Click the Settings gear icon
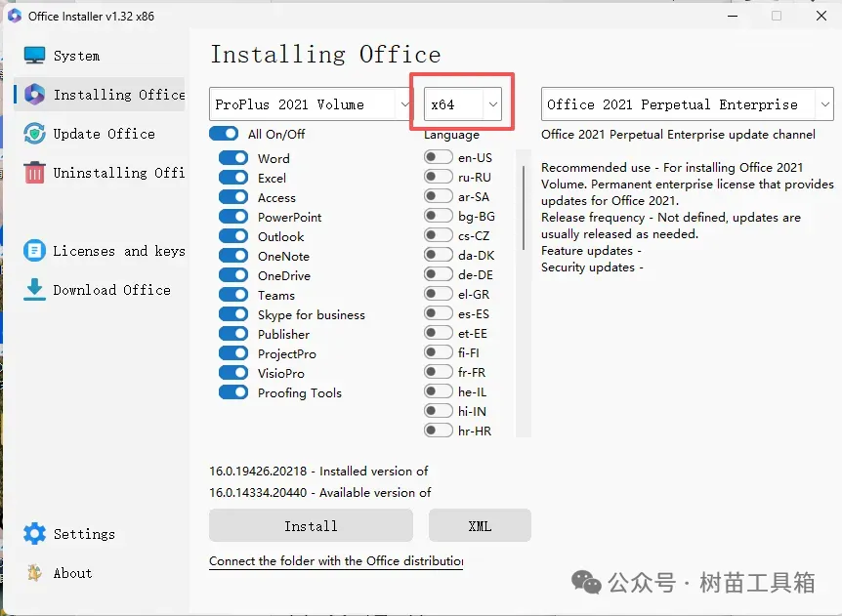This screenshot has height=616, width=842. tap(34, 533)
